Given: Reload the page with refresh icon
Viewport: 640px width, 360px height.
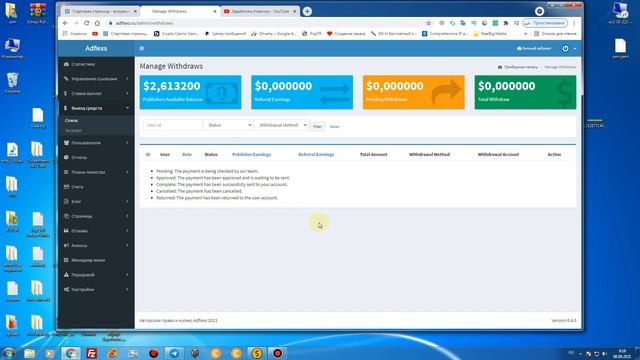Looking at the screenshot, I should coord(87,23).
